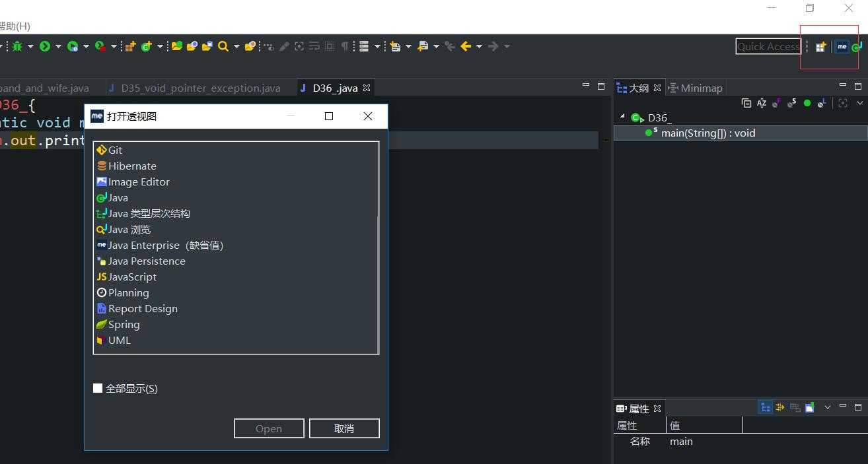The height and width of the screenshot is (464, 868).
Task: Open dropdown arrow next to Run icon
Action: [58, 46]
